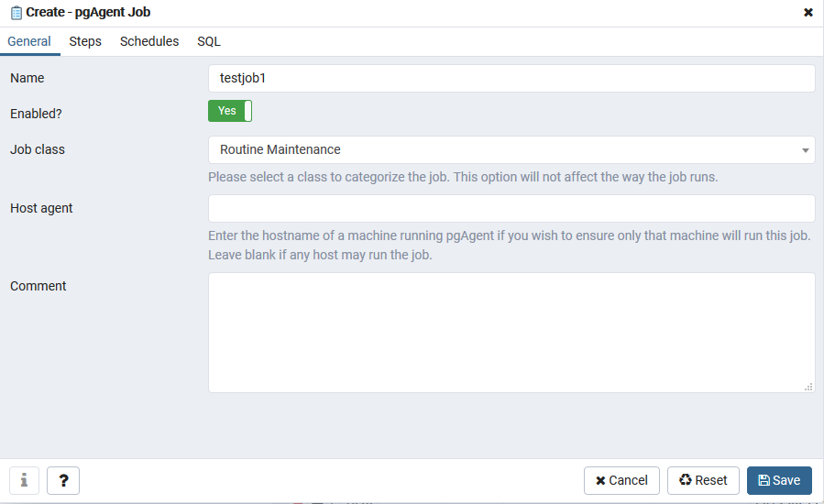This screenshot has height=504, width=824.
Task: Open help via the question mark button
Action: click(x=63, y=480)
